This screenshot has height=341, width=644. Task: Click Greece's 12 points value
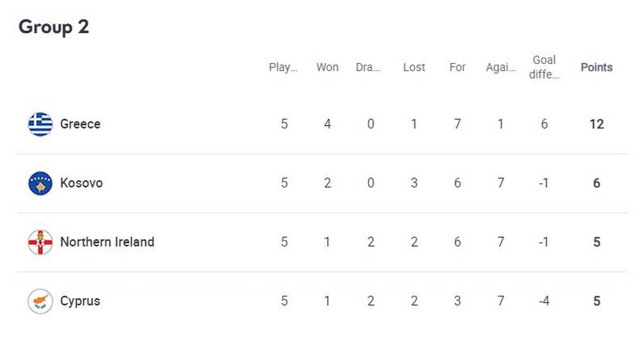click(x=596, y=125)
